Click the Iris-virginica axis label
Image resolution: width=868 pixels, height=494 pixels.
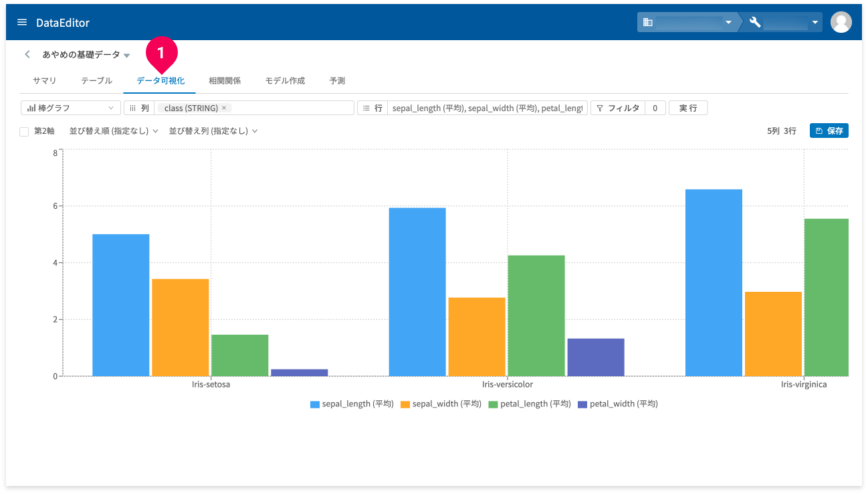coord(804,385)
